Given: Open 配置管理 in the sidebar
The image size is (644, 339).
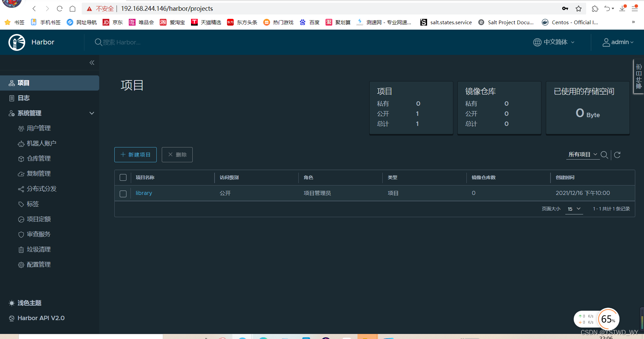Looking at the screenshot, I should click(x=39, y=265).
